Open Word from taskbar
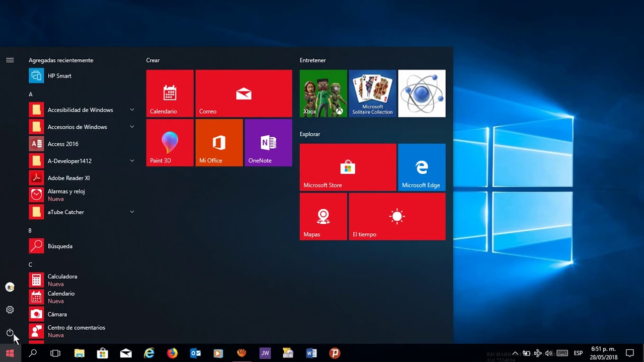 tap(311, 353)
